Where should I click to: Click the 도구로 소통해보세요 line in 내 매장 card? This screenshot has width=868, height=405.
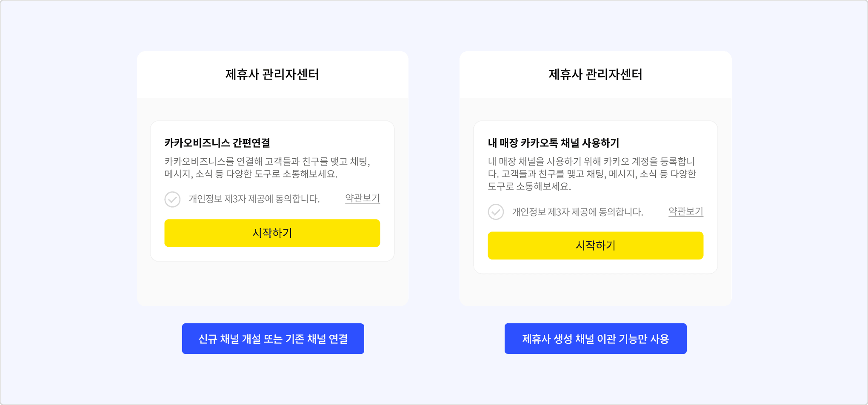[x=529, y=186]
